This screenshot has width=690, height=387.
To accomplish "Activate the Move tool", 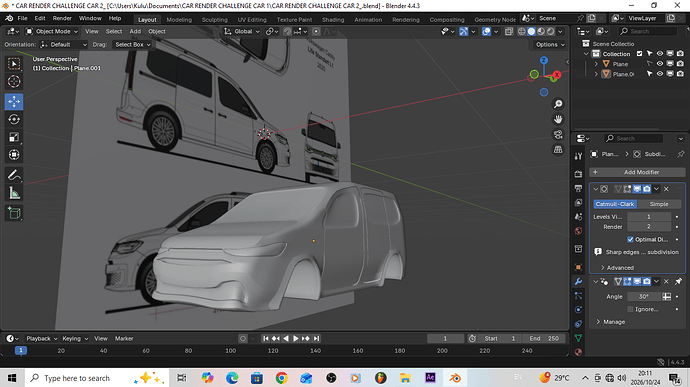I will (x=14, y=102).
